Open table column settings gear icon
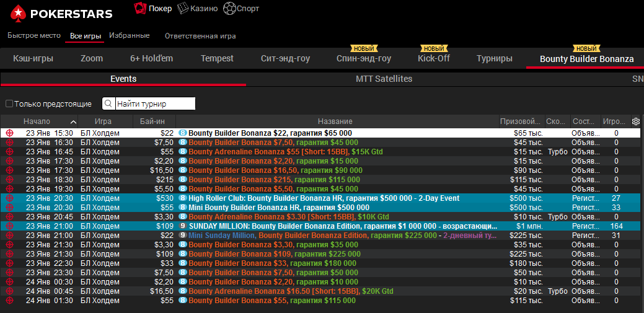This screenshot has height=313, width=644. (x=635, y=121)
